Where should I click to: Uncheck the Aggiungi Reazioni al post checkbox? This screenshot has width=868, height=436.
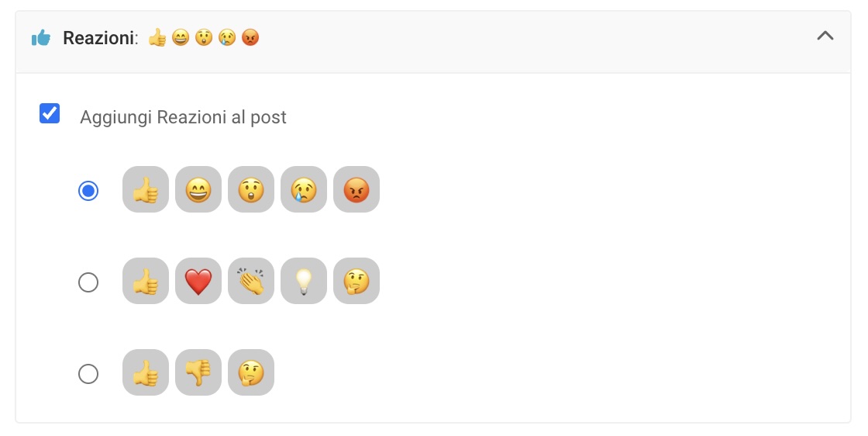coord(50,114)
